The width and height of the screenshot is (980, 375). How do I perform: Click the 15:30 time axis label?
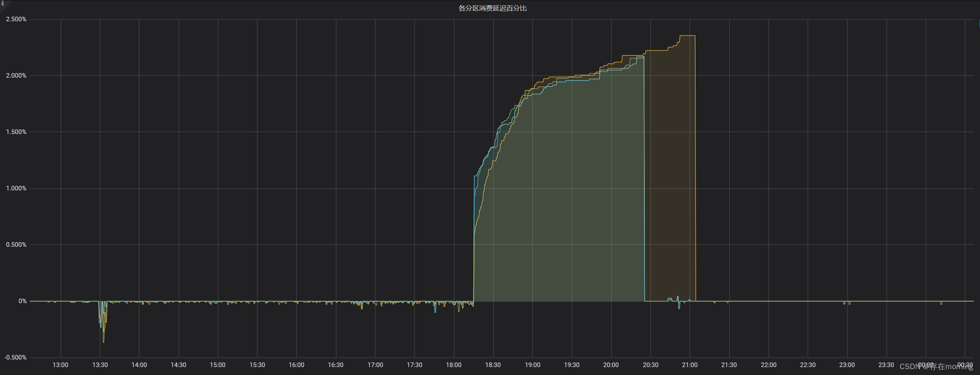tap(257, 365)
